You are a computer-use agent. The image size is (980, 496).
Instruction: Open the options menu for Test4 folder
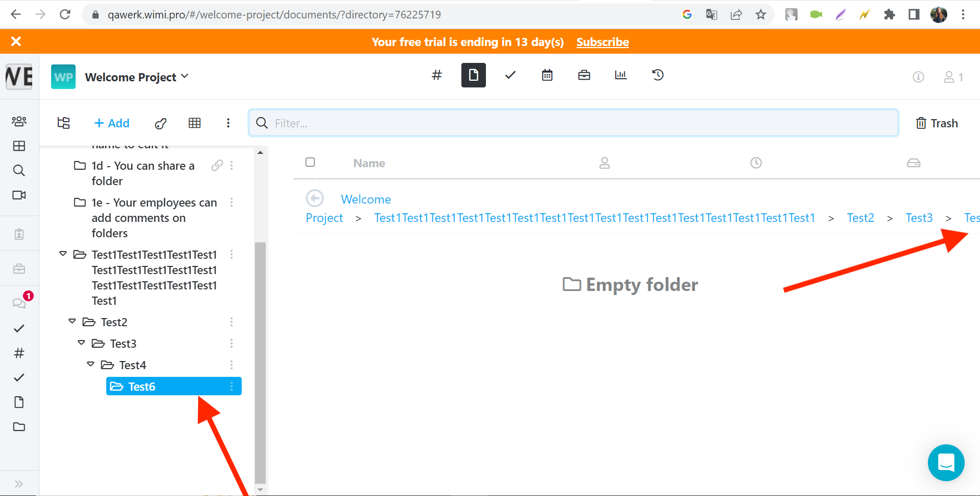coord(231,365)
